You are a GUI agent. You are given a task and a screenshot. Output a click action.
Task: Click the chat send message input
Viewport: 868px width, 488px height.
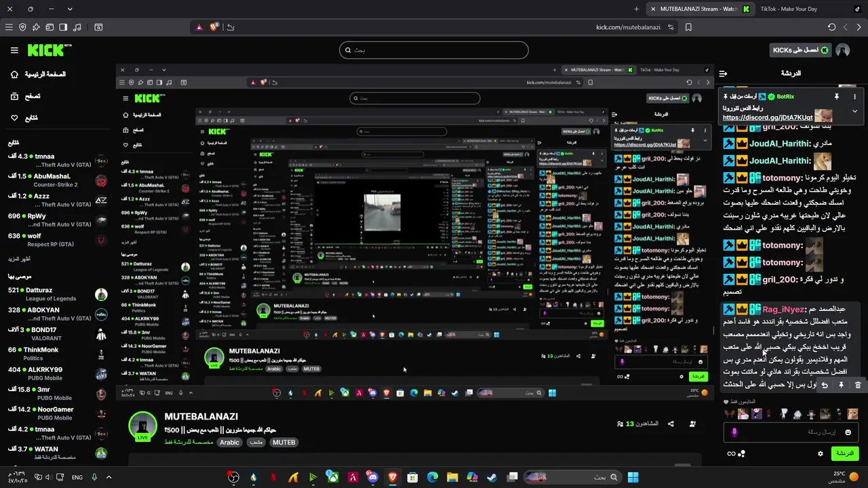(x=790, y=432)
